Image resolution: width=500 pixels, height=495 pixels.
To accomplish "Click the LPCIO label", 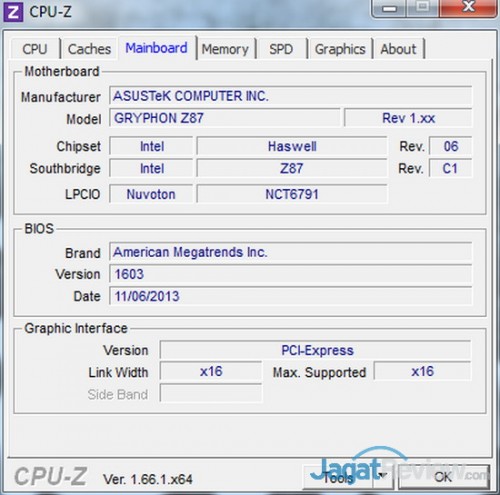I will (82, 194).
